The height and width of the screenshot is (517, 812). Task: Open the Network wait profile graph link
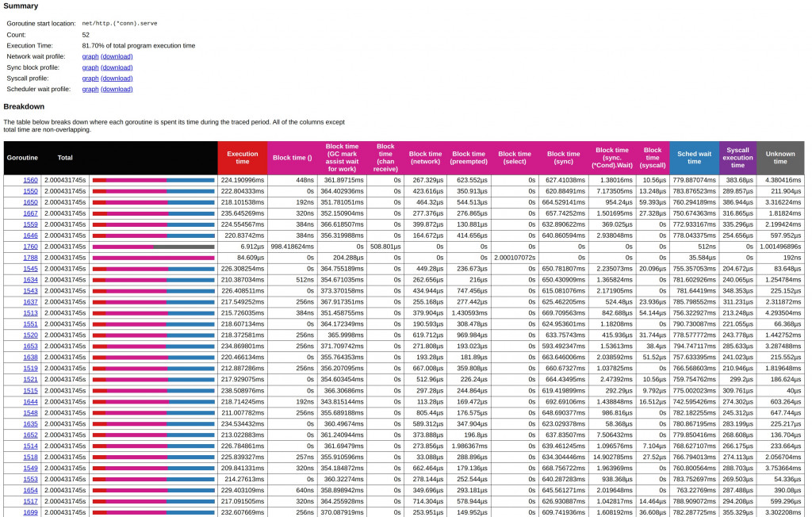90,56
